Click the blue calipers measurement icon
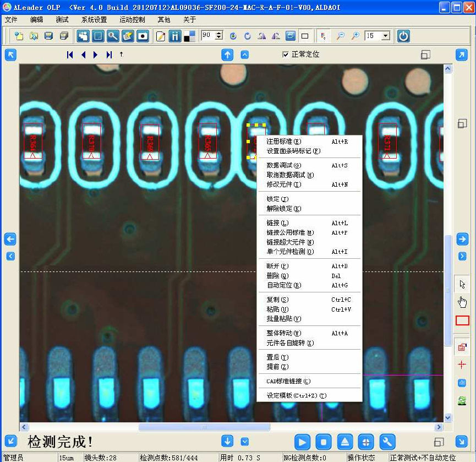 175,36
